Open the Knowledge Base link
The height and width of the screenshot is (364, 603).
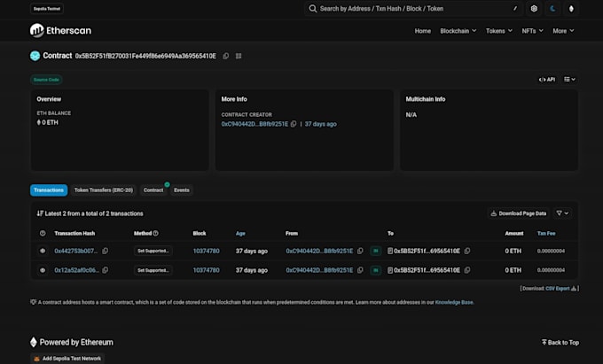pos(454,302)
